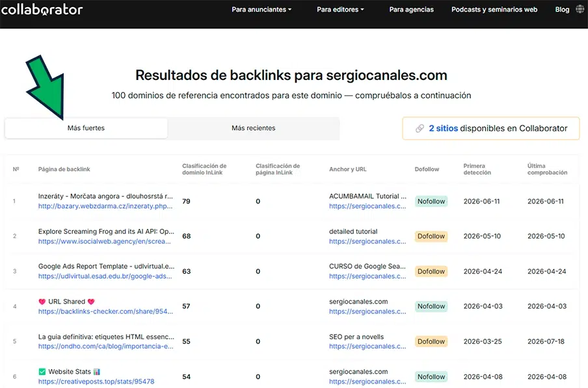Click the Anchor y URL column header

coord(347,169)
